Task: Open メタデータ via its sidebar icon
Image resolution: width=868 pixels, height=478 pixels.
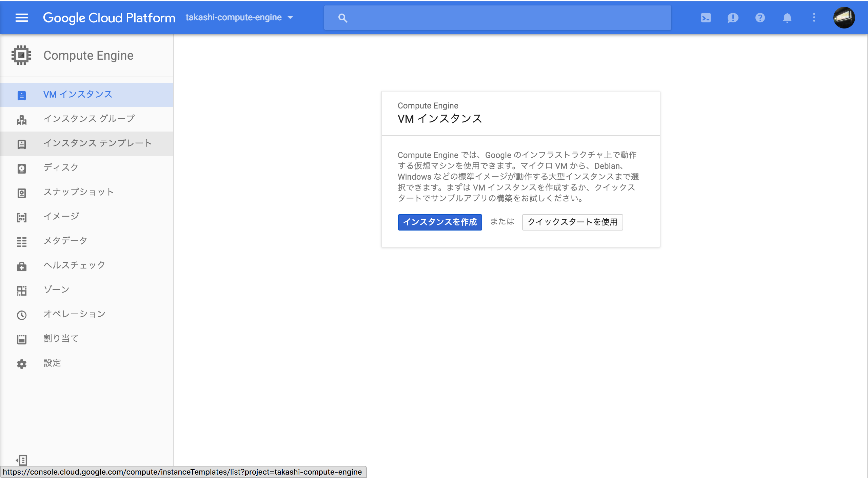Action: [x=22, y=241]
